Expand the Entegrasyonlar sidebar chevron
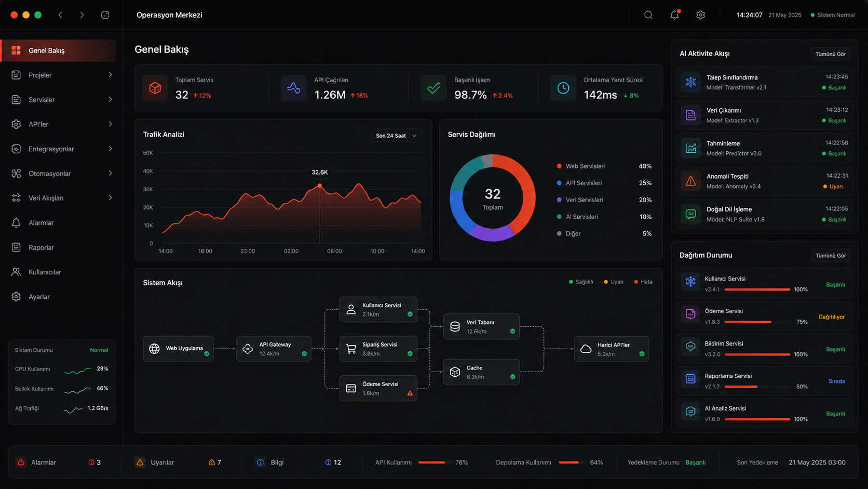Screen dimensions: 868x489 [x=110, y=149]
